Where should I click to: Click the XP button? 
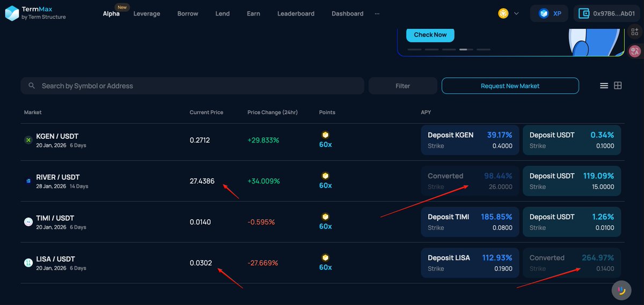pyautogui.click(x=550, y=13)
